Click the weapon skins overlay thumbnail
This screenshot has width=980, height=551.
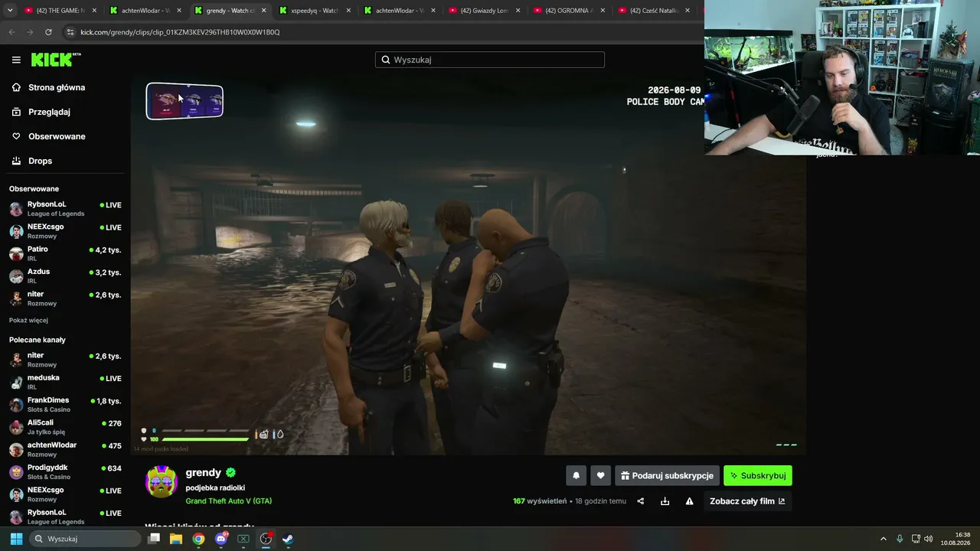tap(185, 101)
